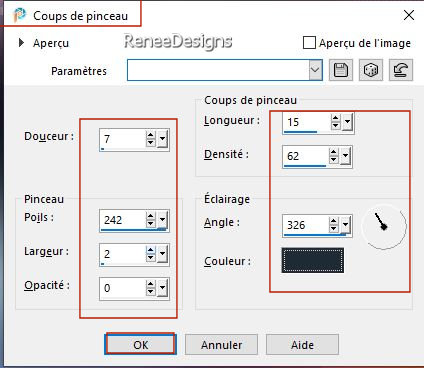Randomize parameters with the dice icon

(371, 70)
